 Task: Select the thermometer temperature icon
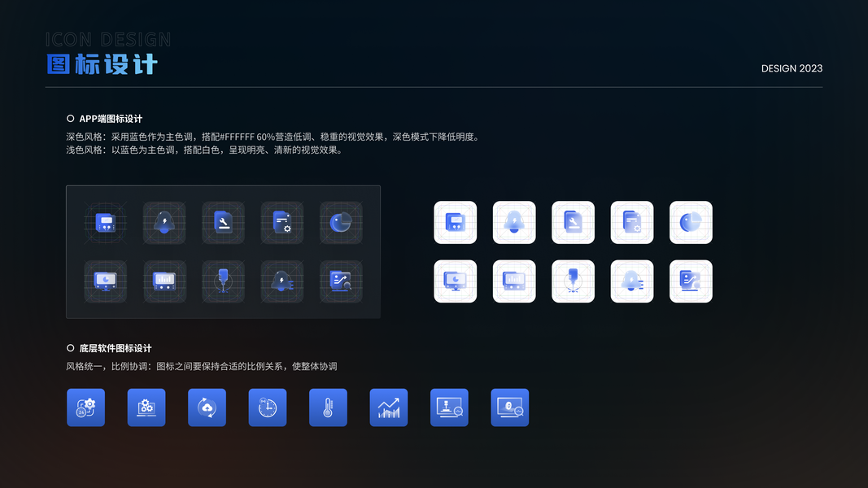(329, 407)
